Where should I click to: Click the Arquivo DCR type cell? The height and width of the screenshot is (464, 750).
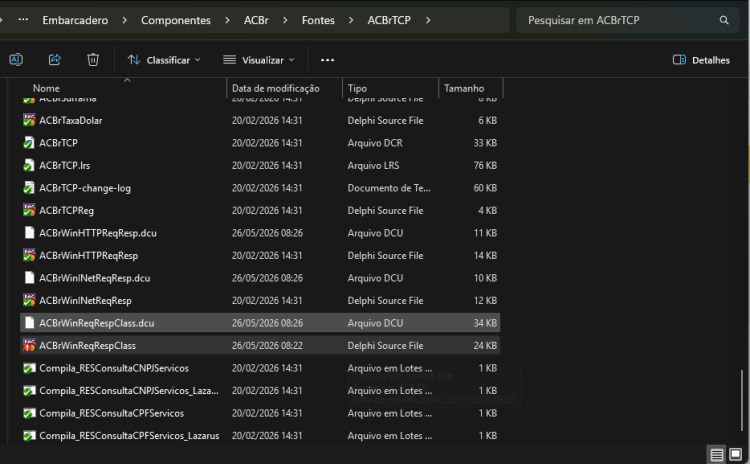(x=375, y=143)
